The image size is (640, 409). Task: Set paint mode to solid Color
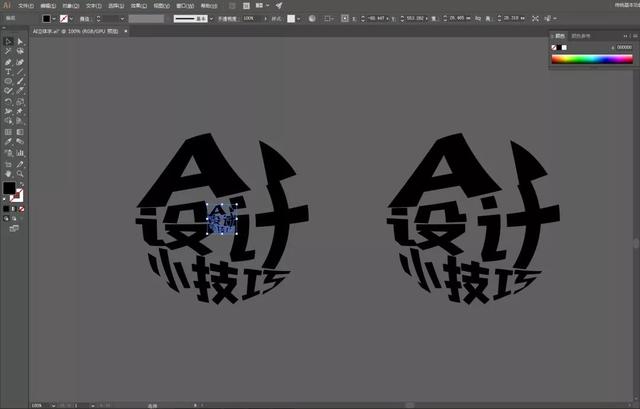coord(6,209)
